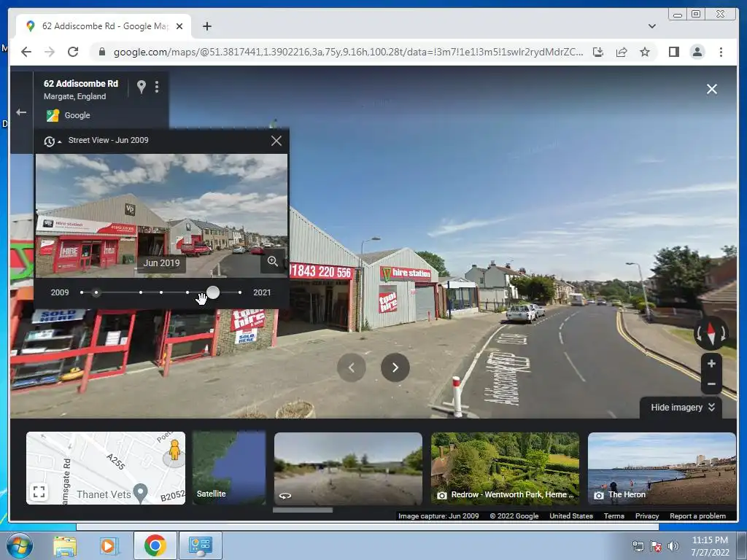Click the Image capture: Jun 2009 text
Screen dimensions: 747x560
point(438,516)
